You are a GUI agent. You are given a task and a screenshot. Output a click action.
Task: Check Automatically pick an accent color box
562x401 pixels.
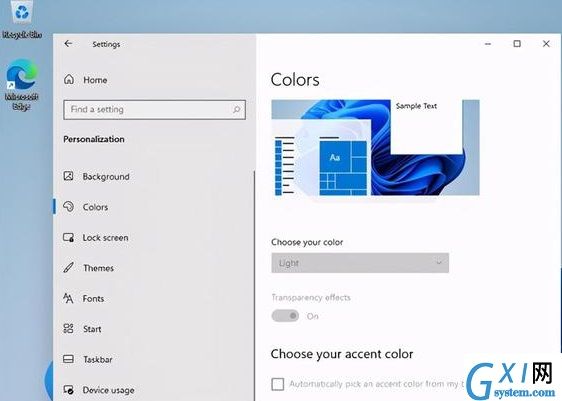pyautogui.click(x=278, y=384)
